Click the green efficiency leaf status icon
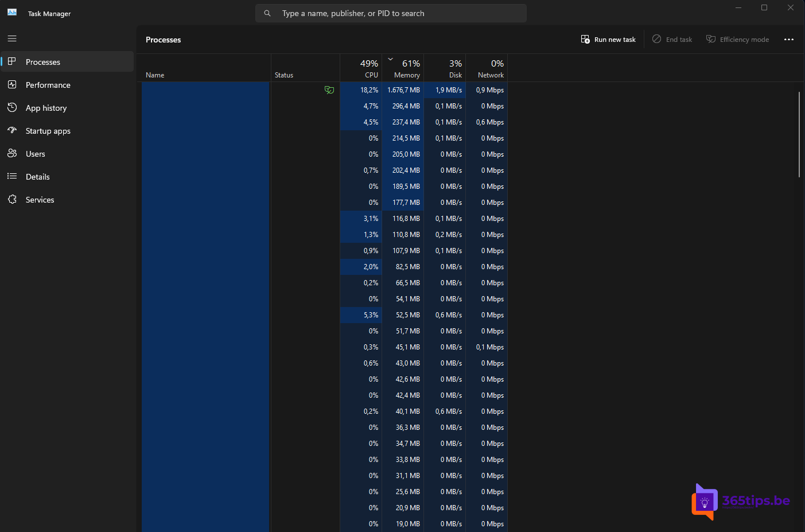The width and height of the screenshot is (805, 532). click(329, 90)
